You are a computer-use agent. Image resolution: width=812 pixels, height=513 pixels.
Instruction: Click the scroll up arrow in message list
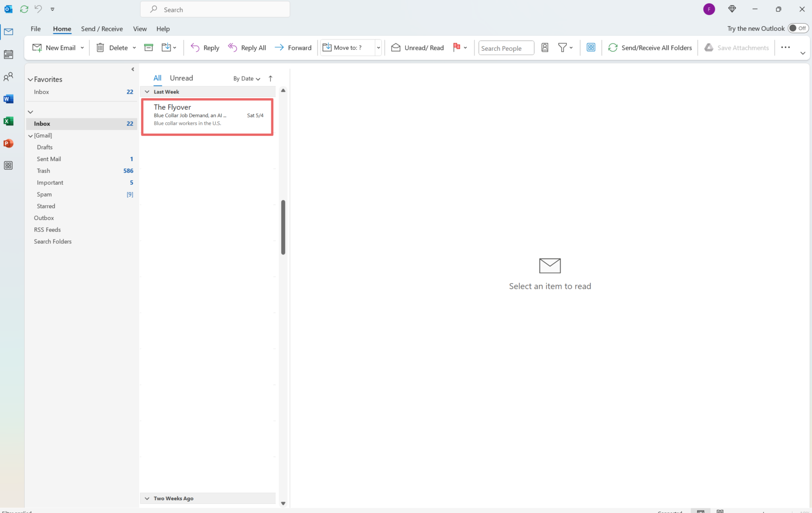tap(283, 90)
